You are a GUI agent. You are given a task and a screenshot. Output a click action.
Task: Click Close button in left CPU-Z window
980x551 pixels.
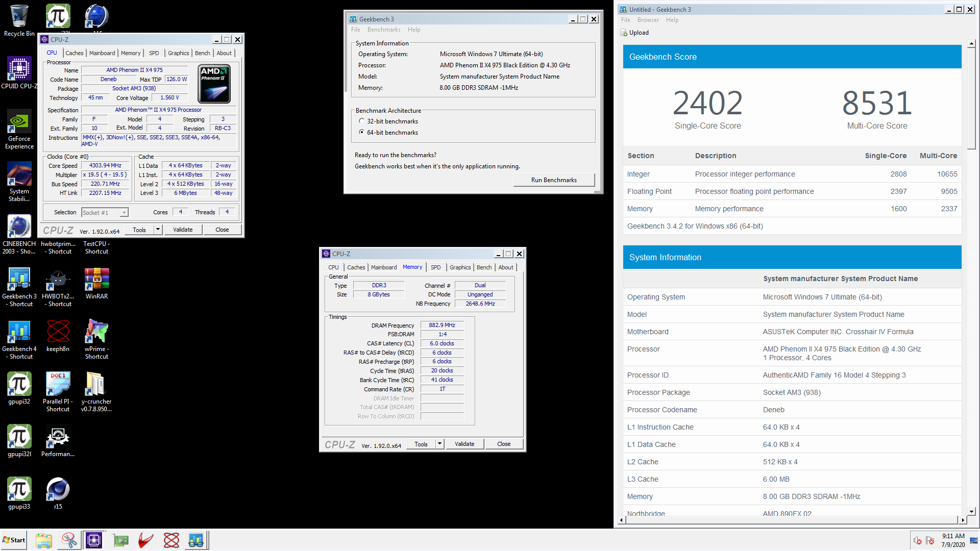click(x=222, y=230)
